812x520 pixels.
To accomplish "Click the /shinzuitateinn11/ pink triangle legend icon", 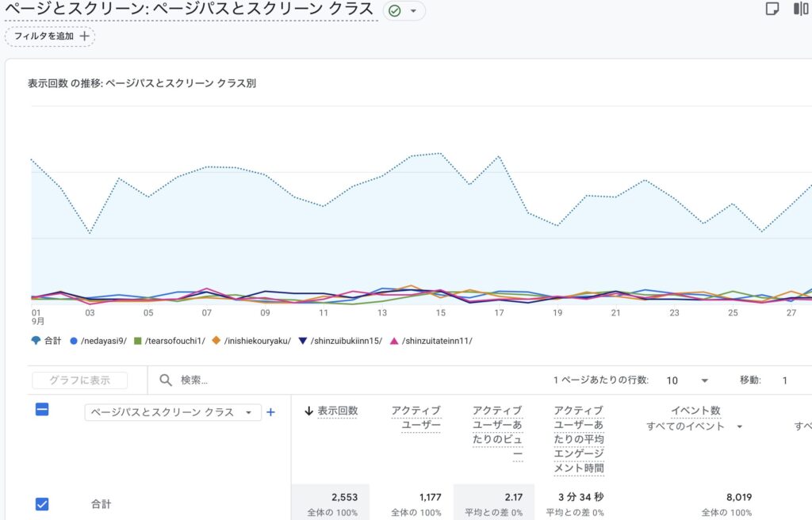I will click(x=394, y=341).
